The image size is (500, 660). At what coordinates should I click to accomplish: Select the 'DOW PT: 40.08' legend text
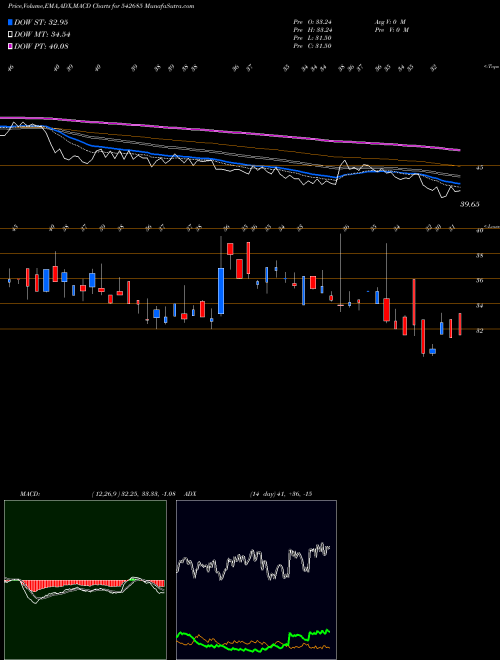pyautogui.click(x=41, y=46)
